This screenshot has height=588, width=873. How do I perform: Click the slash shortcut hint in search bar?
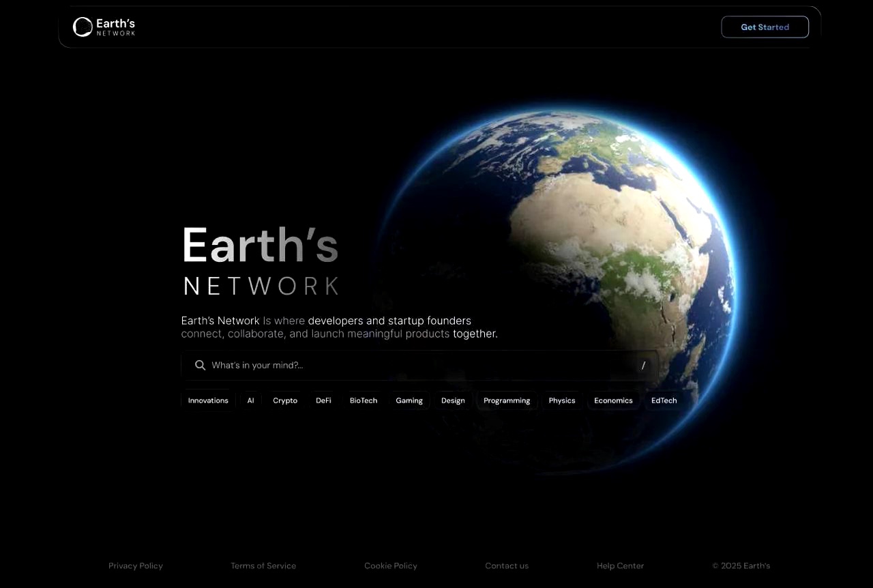[x=642, y=366]
